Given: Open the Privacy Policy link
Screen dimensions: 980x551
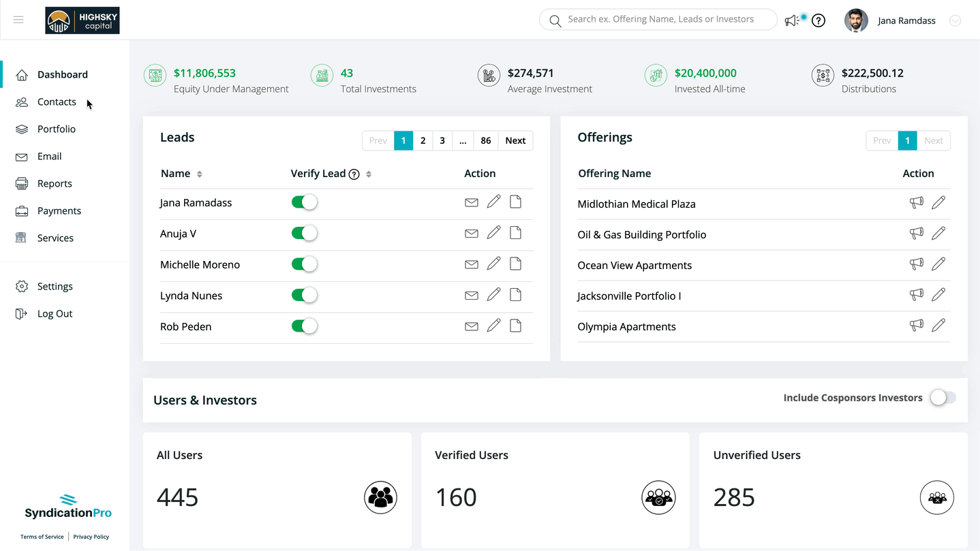Looking at the screenshot, I should pos(91,537).
